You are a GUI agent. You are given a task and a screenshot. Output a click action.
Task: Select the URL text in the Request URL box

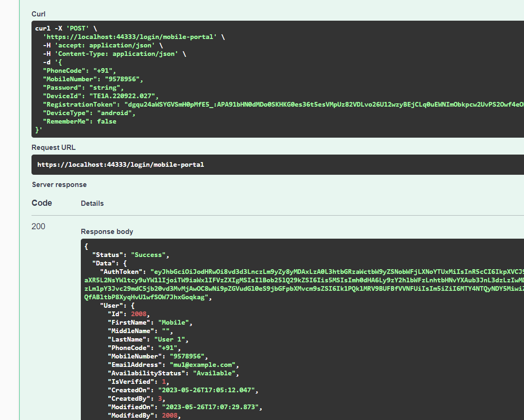click(120, 165)
